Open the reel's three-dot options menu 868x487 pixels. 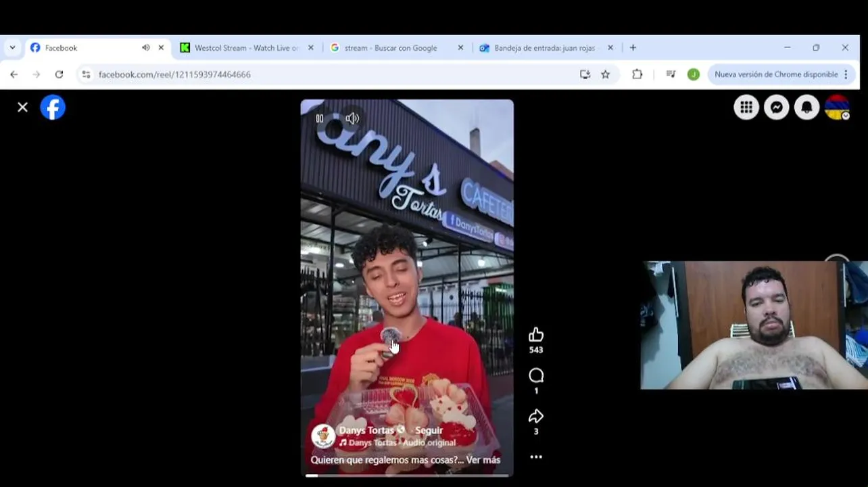536,457
